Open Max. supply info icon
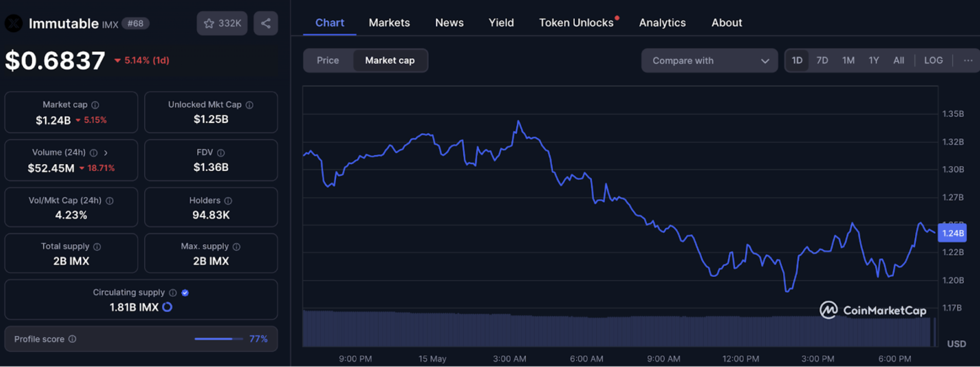Screen dimensions: 980x367 (236, 247)
